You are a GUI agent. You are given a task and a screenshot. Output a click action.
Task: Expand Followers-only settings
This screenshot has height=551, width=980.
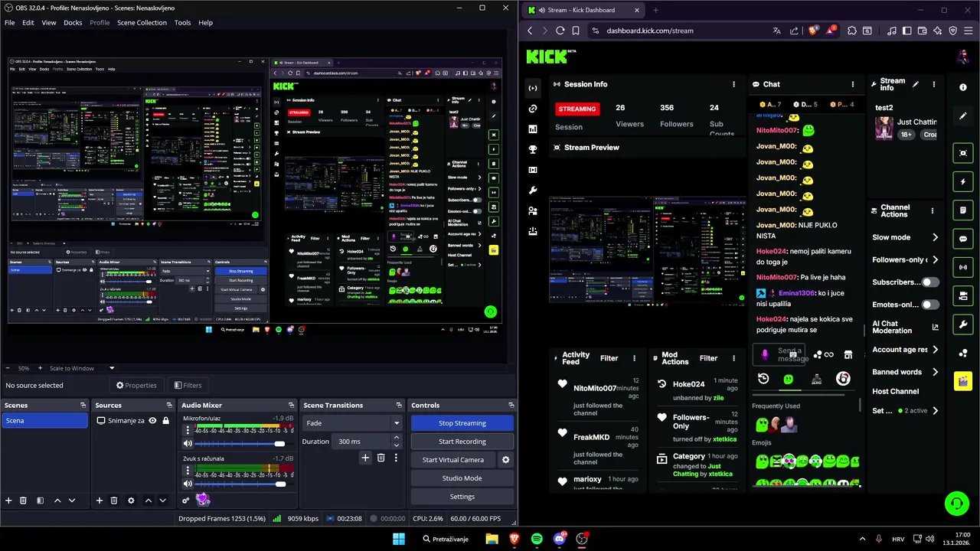(x=935, y=259)
